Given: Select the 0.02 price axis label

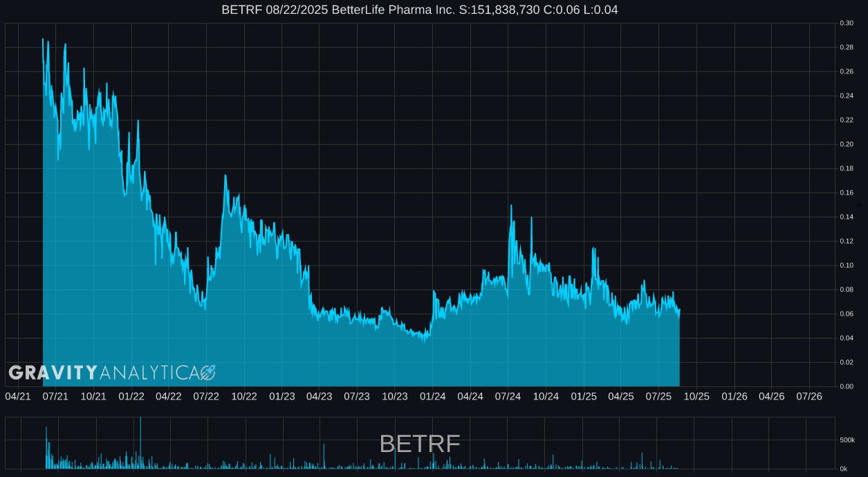Looking at the screenshot, I should pyautogui.click(x=847, y=362).
